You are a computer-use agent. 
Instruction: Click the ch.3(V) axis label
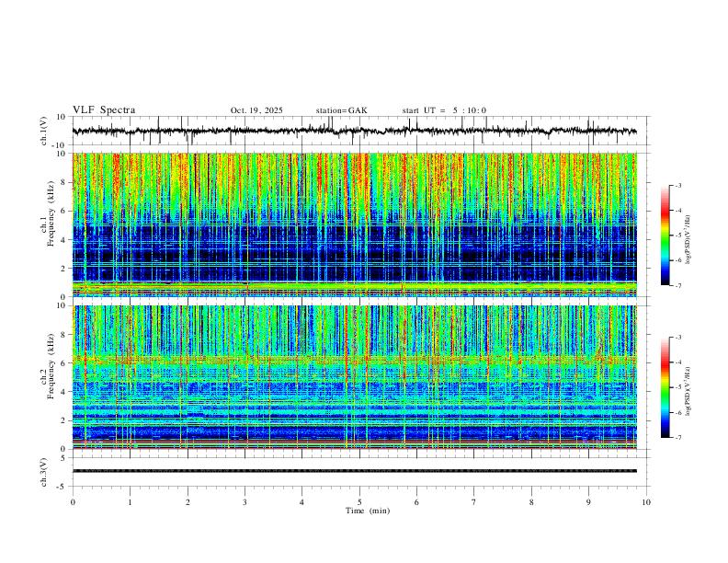pyautogui.click(x=43, y=472)
